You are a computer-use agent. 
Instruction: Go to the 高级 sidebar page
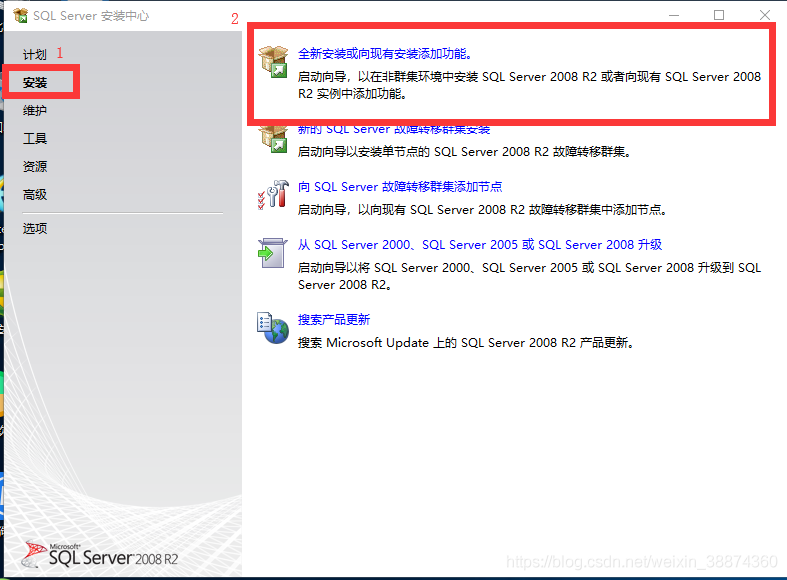[35, 195]
